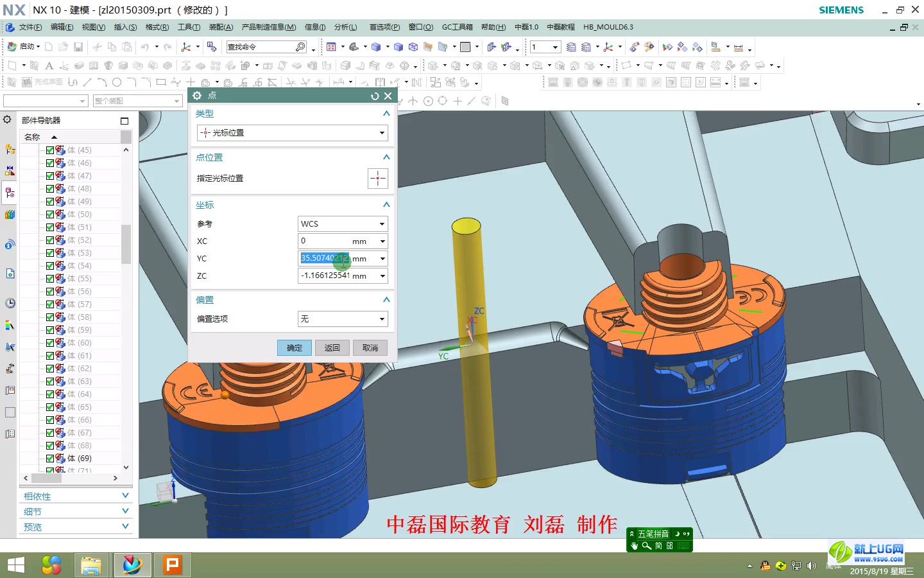Click the 指定光标位置 point picker icon
The height and width of the screenshot is (578, 924).
tap(378, 178)
